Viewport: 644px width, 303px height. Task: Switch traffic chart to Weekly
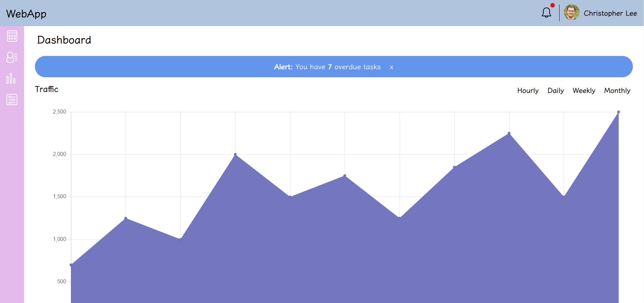(584, 90)
